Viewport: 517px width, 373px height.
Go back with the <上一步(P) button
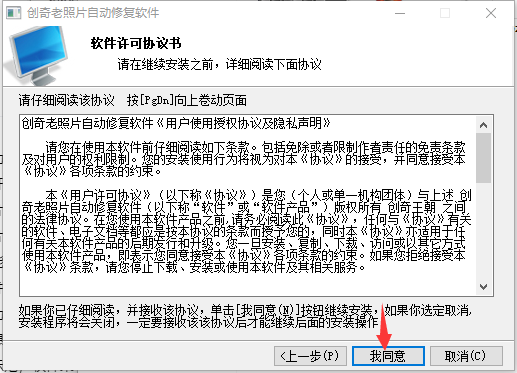[x=310, y=356]
